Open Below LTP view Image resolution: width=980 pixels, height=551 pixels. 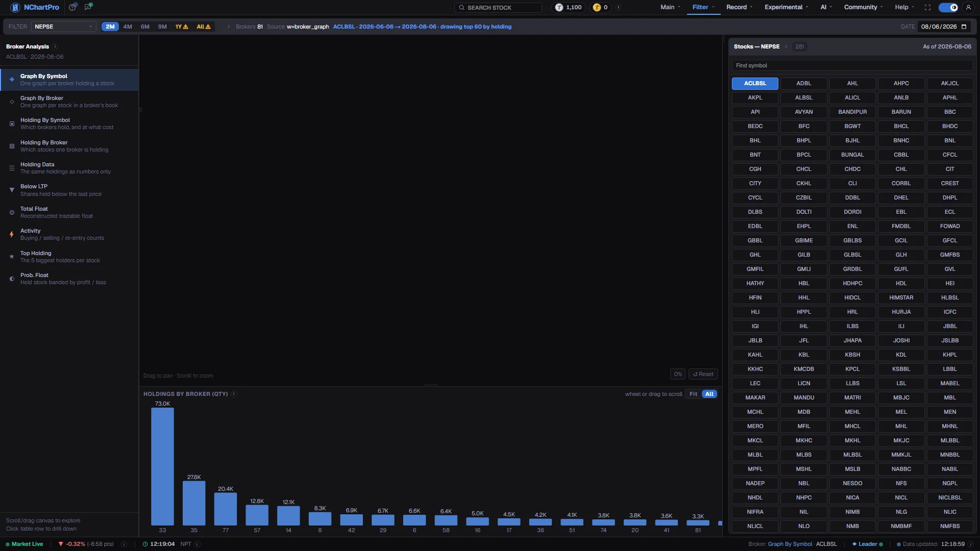click(x=69, y=190)
